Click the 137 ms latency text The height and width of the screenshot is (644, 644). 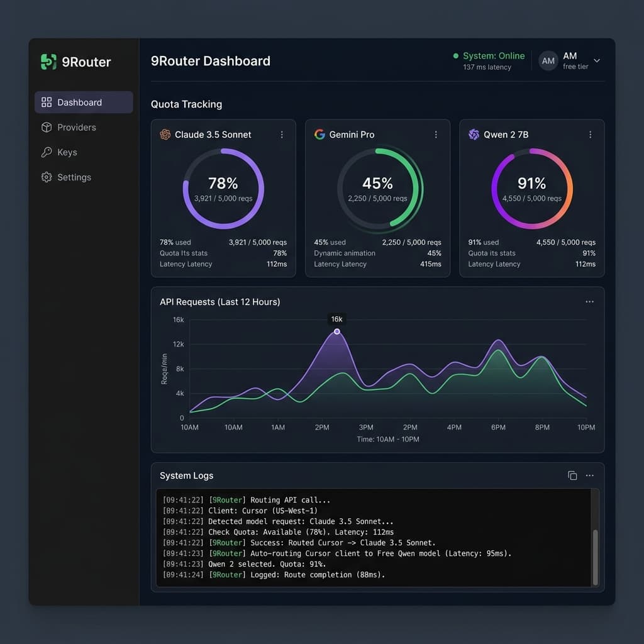(487, 67)
